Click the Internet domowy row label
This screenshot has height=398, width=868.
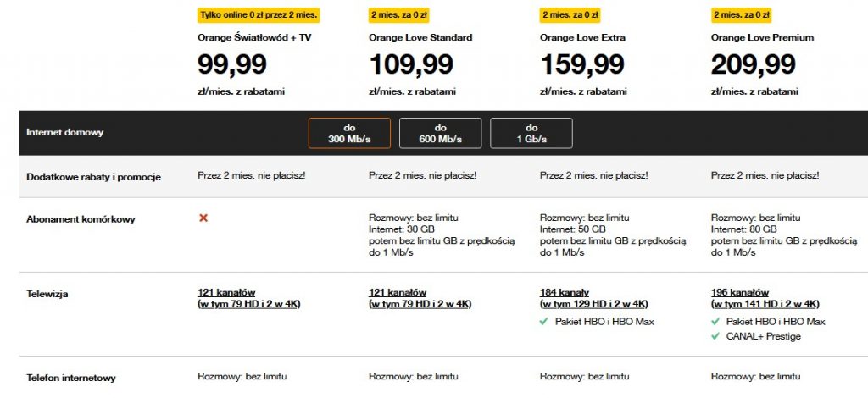(x=64, y=133)
